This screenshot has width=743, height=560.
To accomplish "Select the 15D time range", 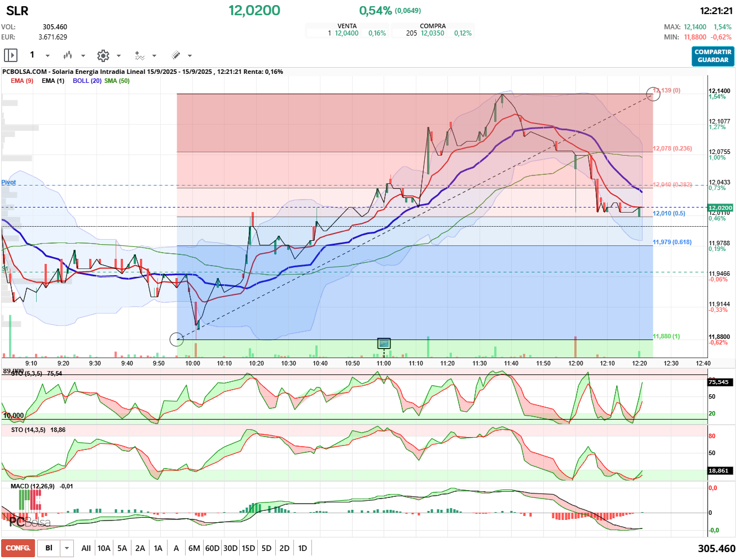I will pos(248,548).
